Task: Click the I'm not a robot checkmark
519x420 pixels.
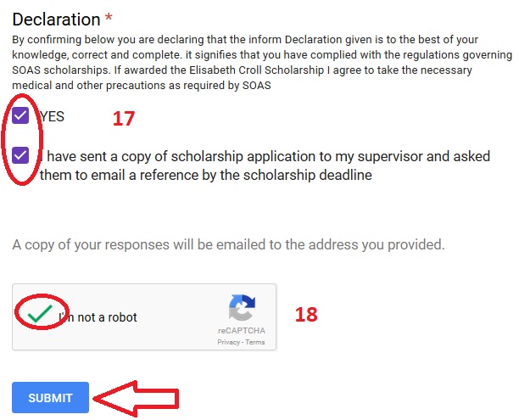Action: pos(40,313)
